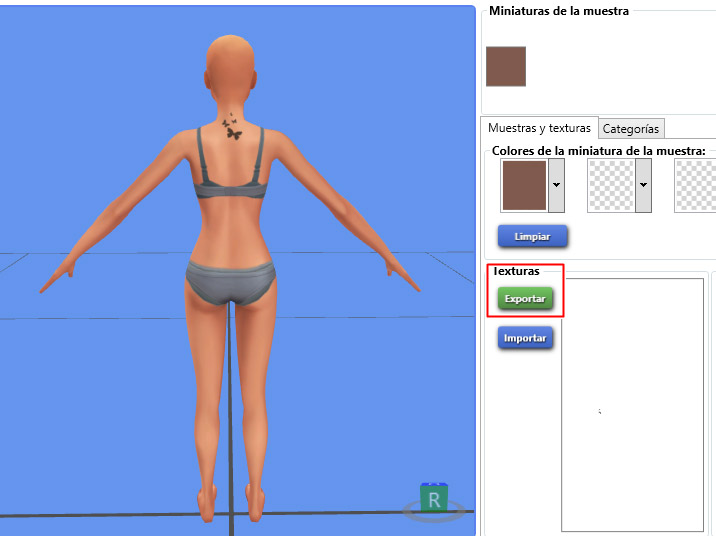Click the blue Importar button
Screen dimensions: 716x536
point(525,338)
